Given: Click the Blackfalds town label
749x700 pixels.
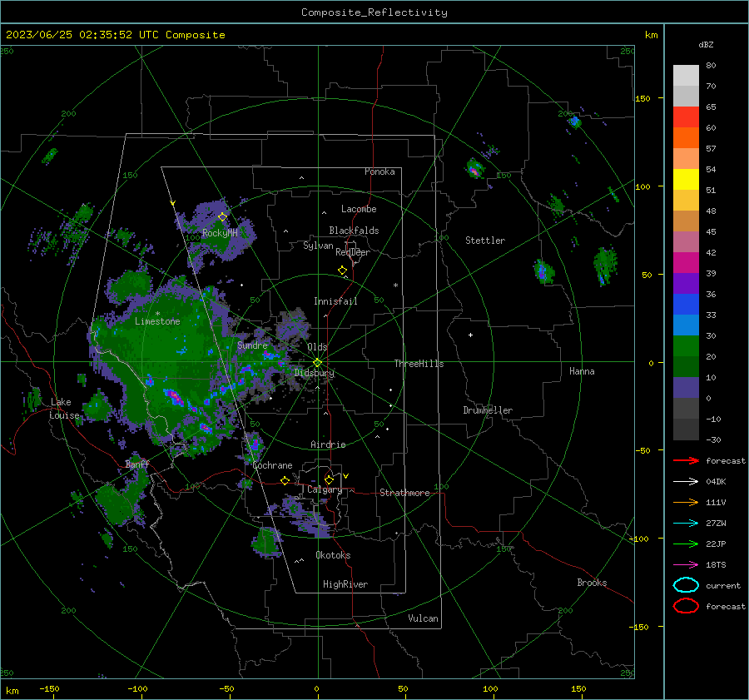Looking at the screenshot, I should (354, 231).
